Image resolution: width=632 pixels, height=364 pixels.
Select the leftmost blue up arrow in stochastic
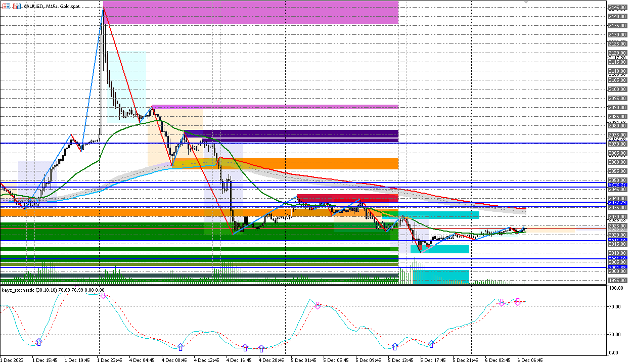click(39, 342)
